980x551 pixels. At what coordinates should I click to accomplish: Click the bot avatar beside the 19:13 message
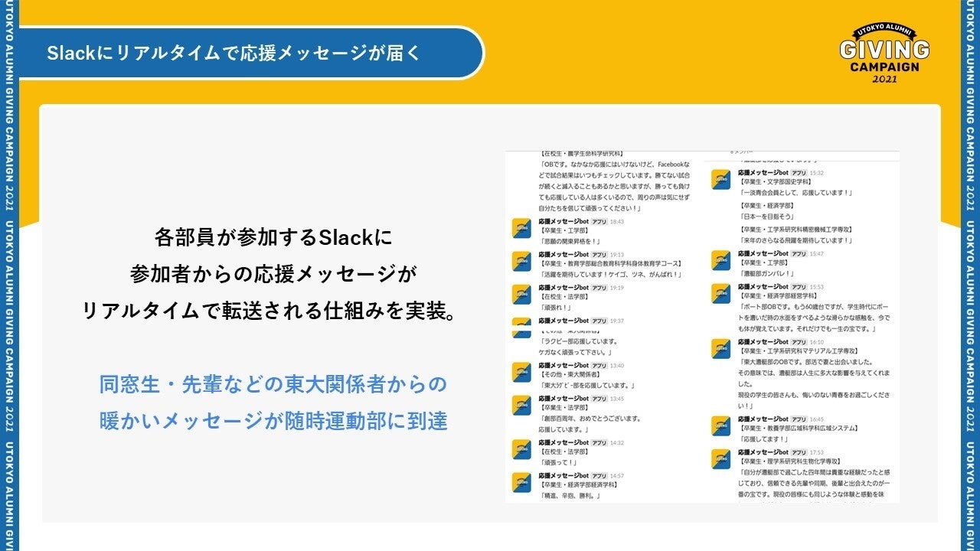[521, 260]
